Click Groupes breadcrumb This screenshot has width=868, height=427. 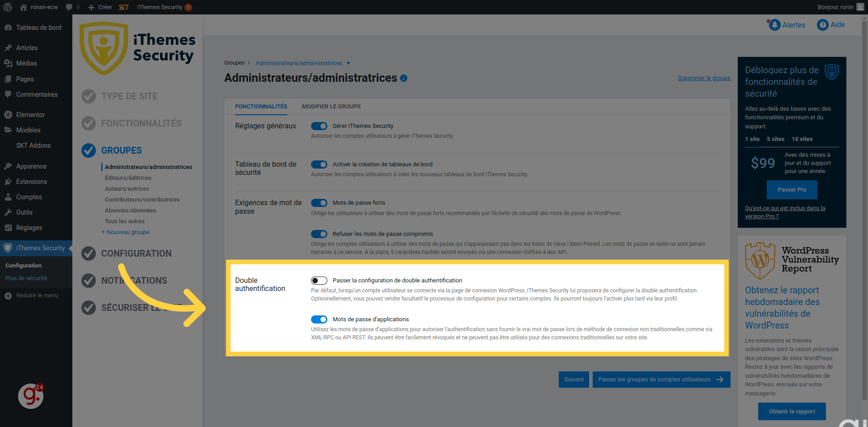click(x=234, y=63)
